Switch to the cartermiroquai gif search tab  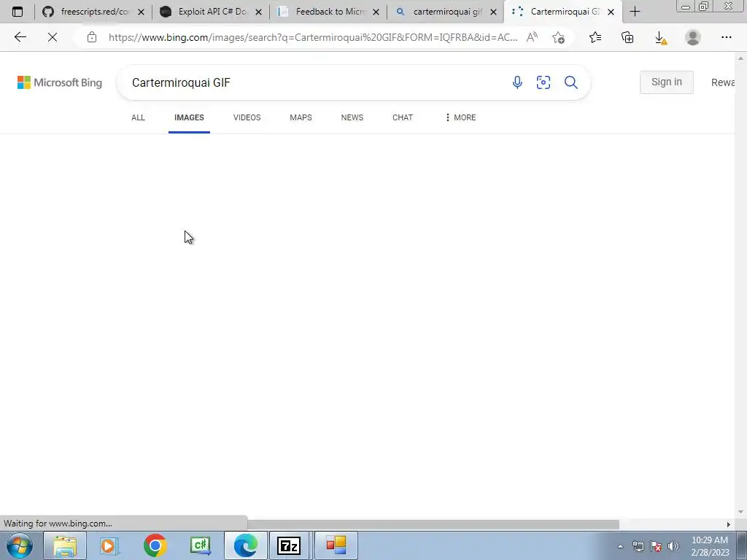pyautogui.click(x=446, y=12)
